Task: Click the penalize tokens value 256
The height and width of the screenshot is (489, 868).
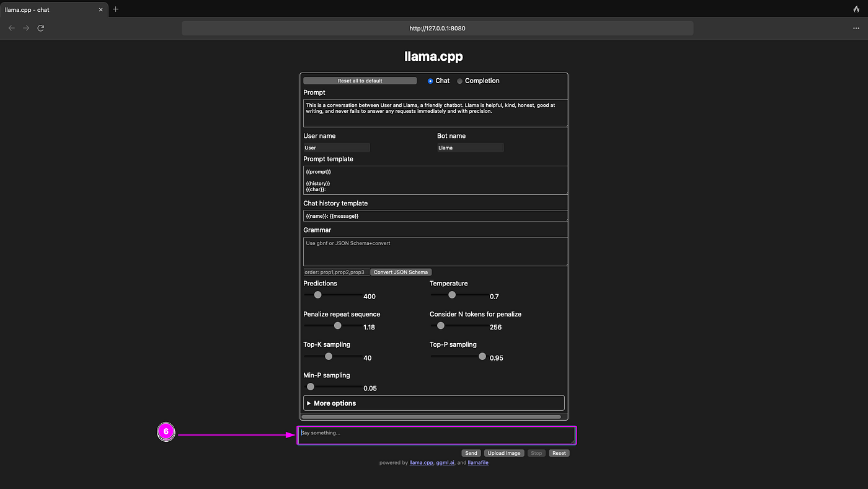Action: tap(495, 327)
